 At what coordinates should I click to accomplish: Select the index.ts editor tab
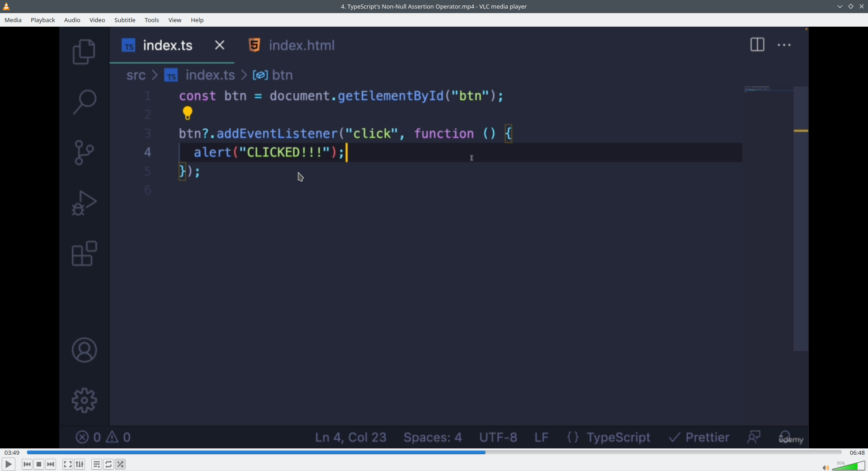[172, 45]
